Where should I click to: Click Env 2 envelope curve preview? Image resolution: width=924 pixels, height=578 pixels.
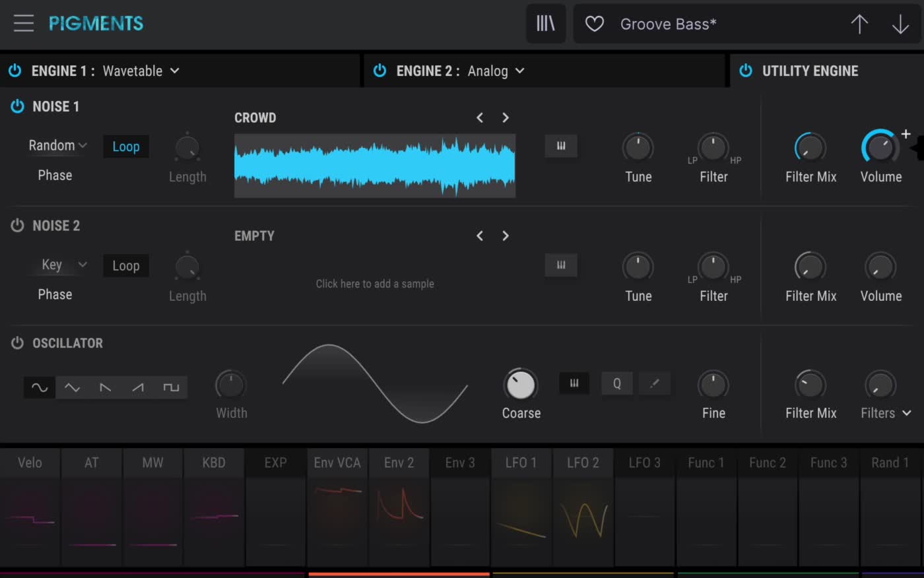click(399, 521)
